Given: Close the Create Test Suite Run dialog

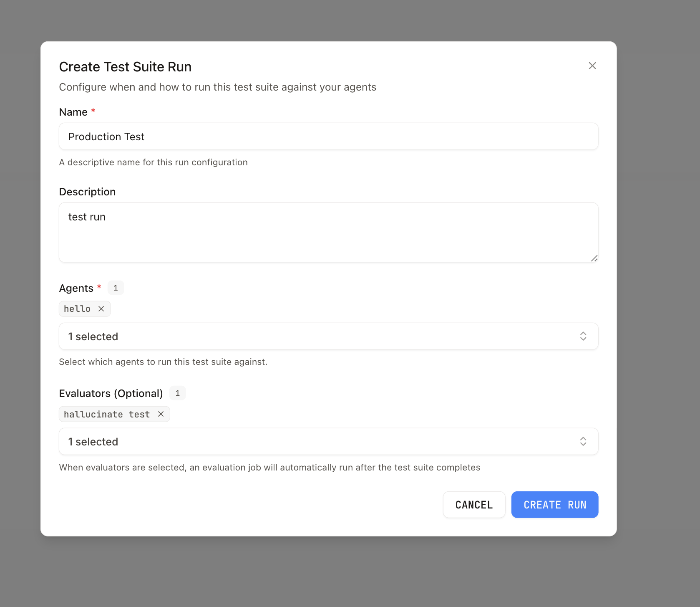Looking at the screenshot, I should coord(592,66).
